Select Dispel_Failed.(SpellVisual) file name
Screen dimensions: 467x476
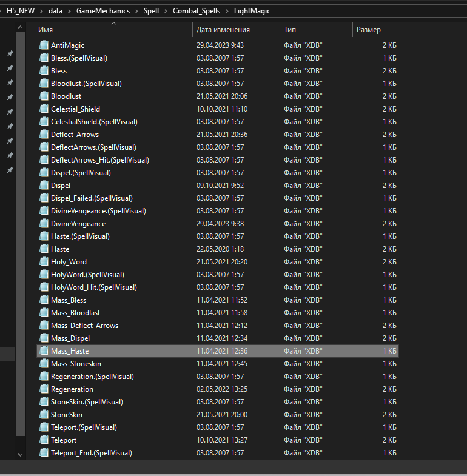pos(92,198)
